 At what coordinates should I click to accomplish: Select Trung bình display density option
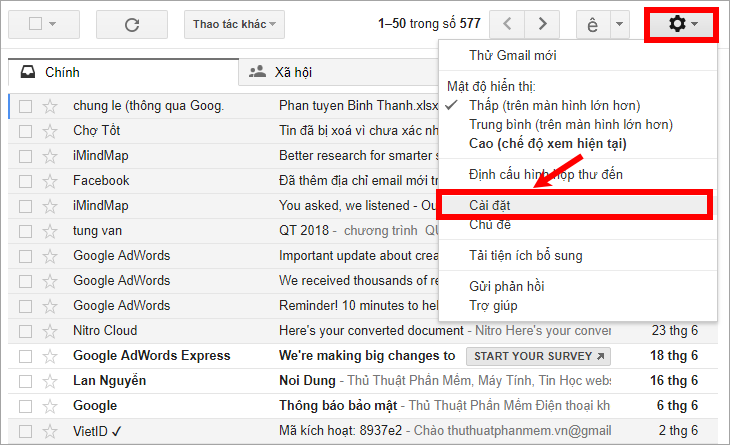pos(571,125)
